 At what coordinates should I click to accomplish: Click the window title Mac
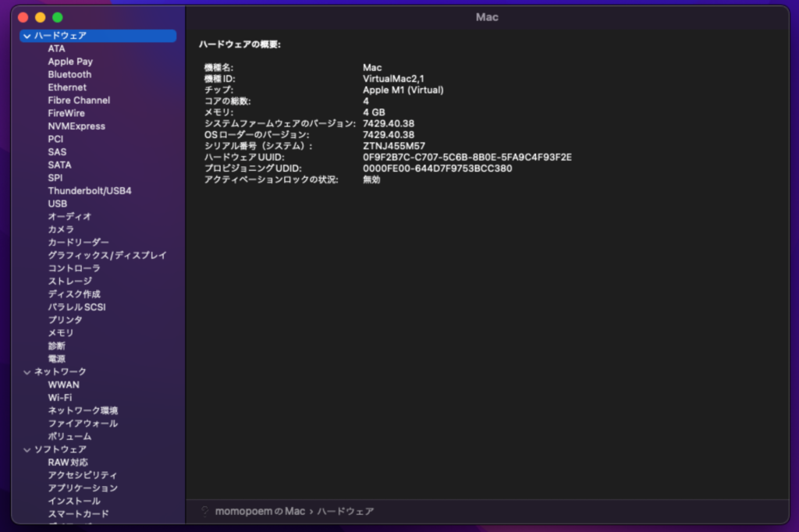click(487, 17)
